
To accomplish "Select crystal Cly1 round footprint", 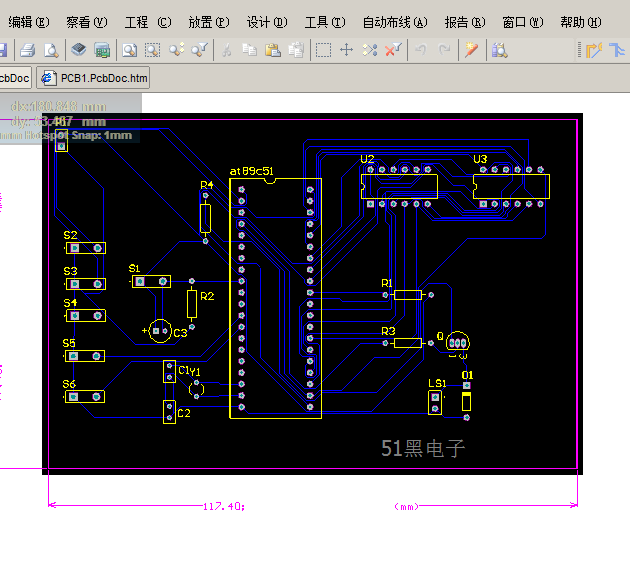I will click(196, 389).
